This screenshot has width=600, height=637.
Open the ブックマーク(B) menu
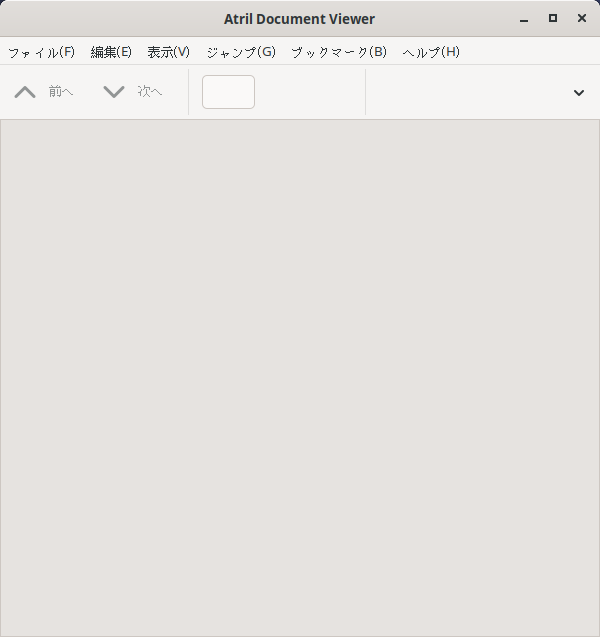pyautogui.click(x=339, y=52)
